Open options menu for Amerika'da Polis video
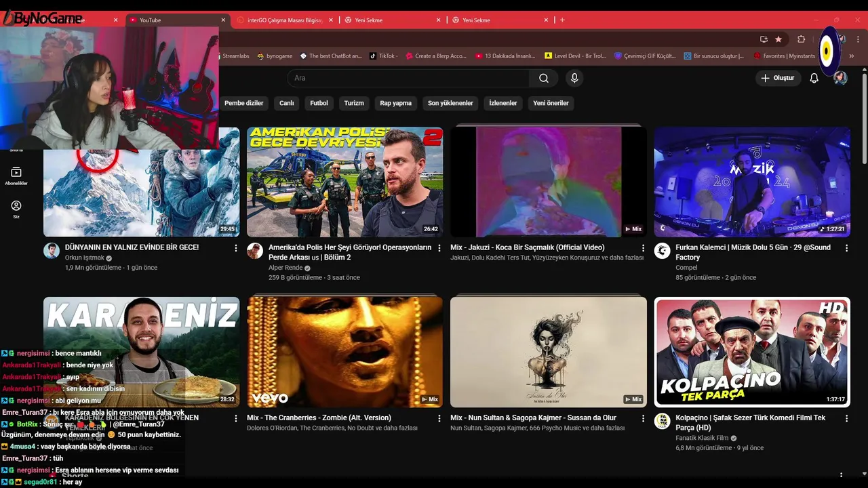868x488 pixels. pos(439,249)
